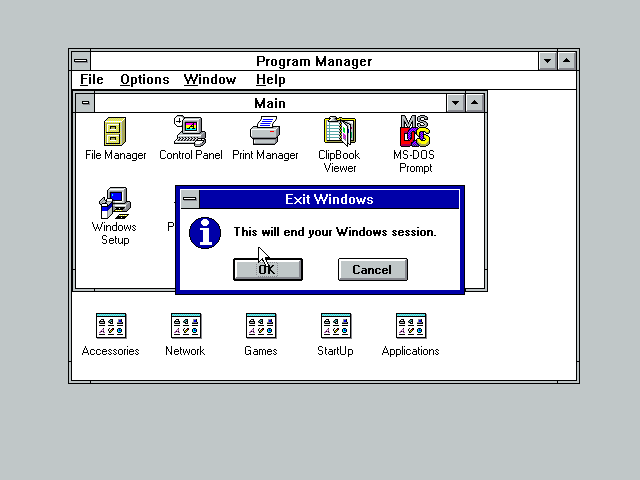The image size is (640, 480).
Task: Launch the MS-DOS Prompt icon
Action: click(x=415, y=131)
